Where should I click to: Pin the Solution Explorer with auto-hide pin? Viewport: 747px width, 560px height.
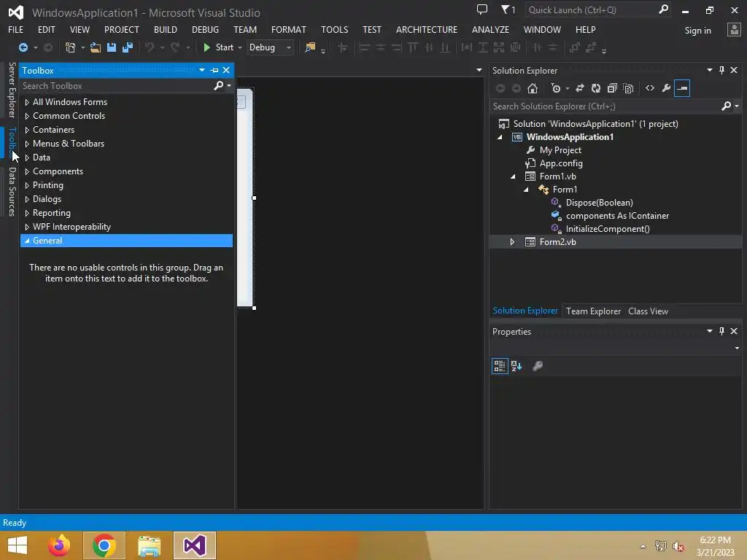pos(721,70)
